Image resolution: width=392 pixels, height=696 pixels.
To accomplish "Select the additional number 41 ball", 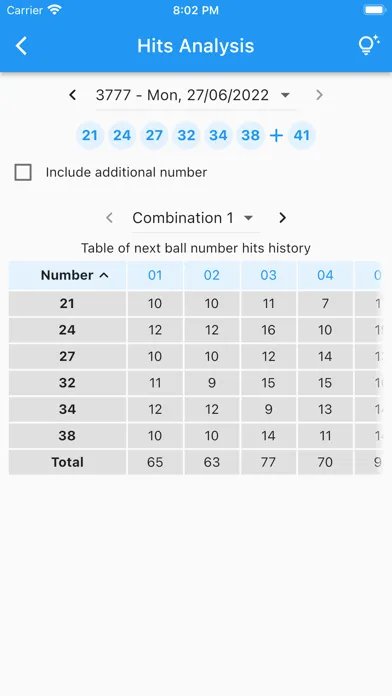I will 302,135.
